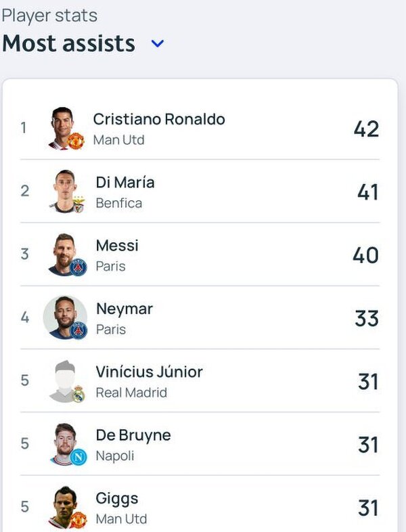The image size is (406, 532).
Task: Open the Cristiano Ronaldo name link
Action: coord(159,119)
